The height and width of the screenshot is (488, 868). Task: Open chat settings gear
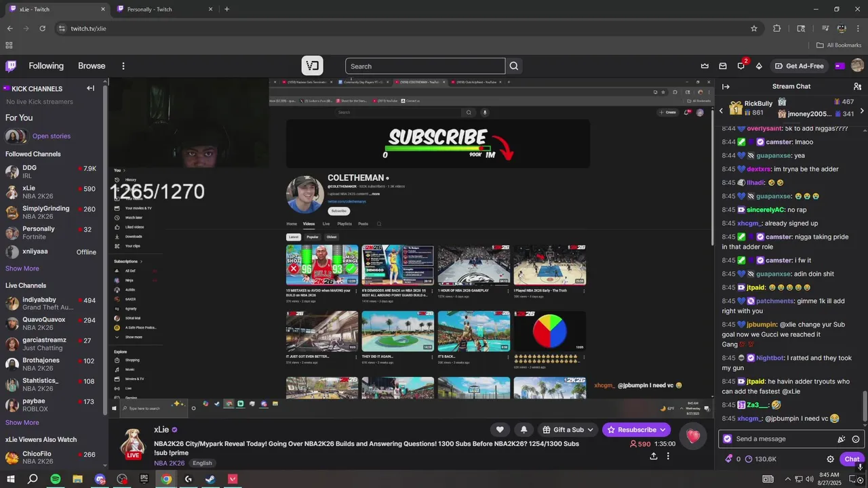[x=830, y=459]
